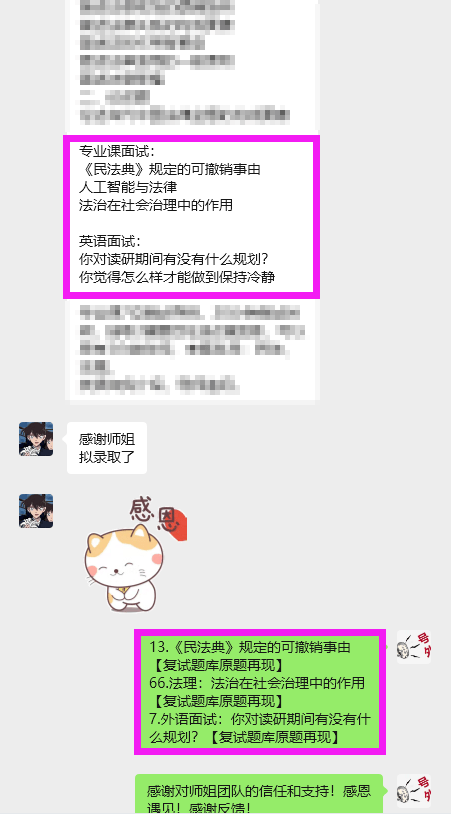Select the 人工智能与法律 text line
This screenshot has height=814, width=451.
pos(128,187)
